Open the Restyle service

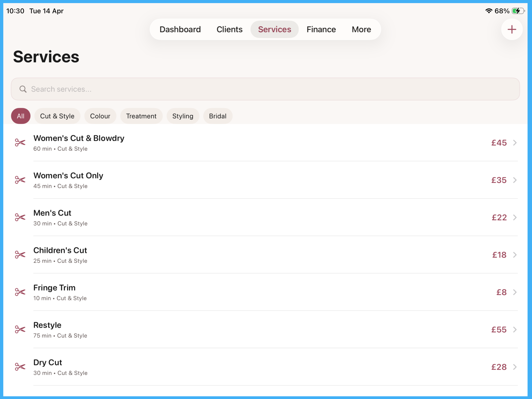coord(265,329)
